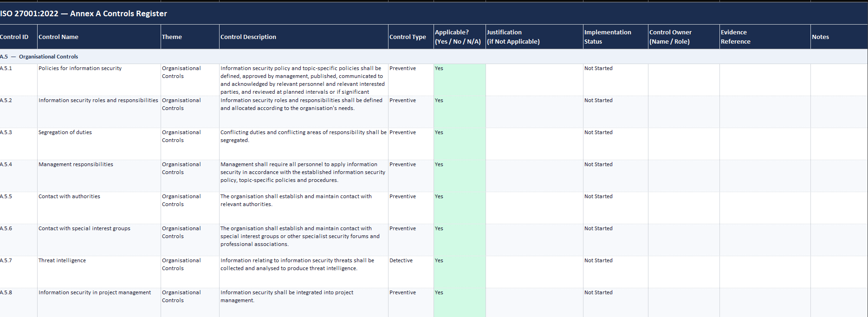
Task: Select the Control Name column header
Action: coord(99,37)
